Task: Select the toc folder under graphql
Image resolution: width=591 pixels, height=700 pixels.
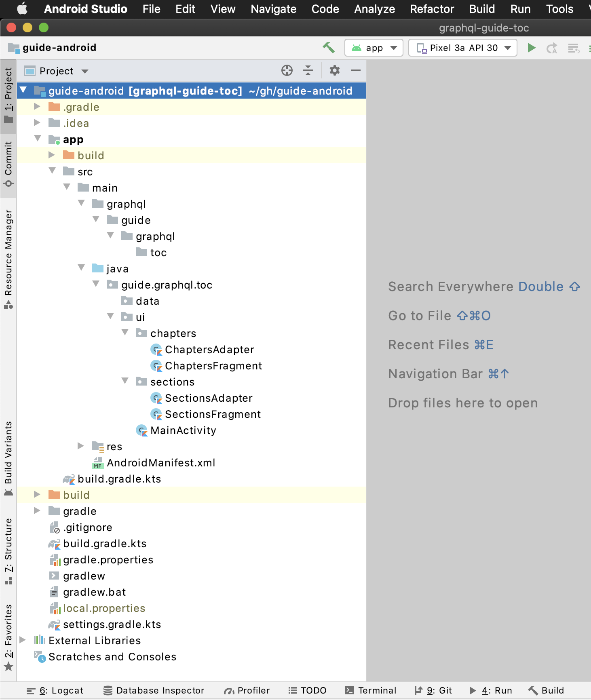Action: (151, 253)
